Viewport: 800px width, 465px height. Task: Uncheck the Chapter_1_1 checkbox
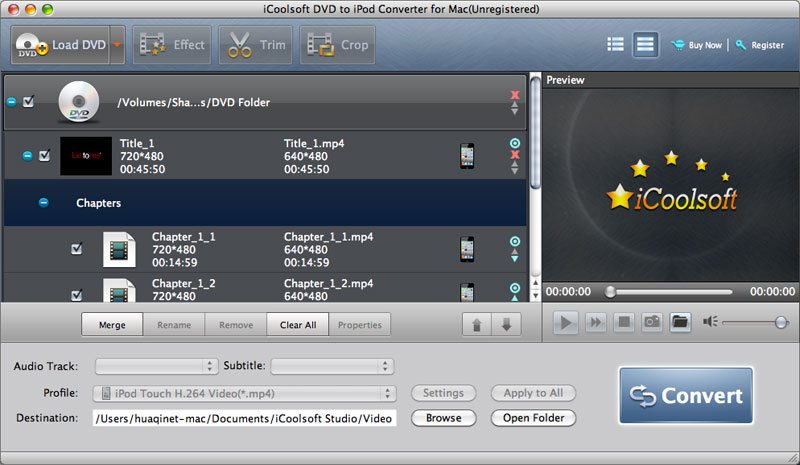(77, 249)
